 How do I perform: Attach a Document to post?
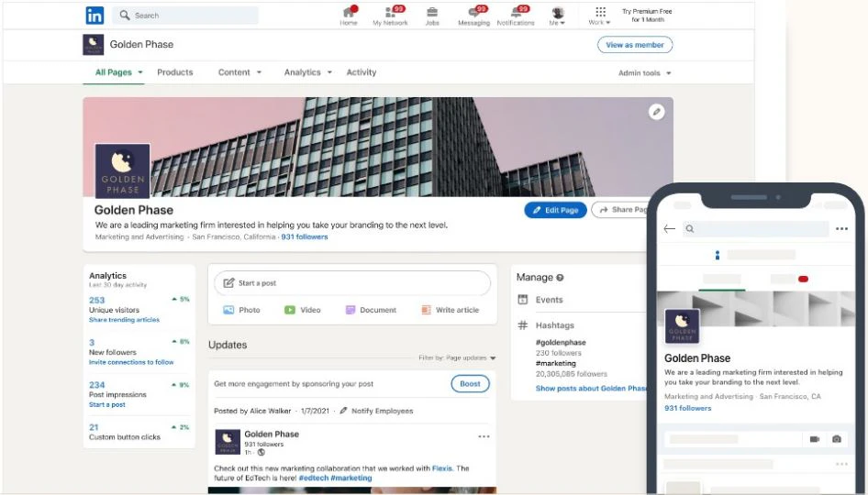coord(371,310)
